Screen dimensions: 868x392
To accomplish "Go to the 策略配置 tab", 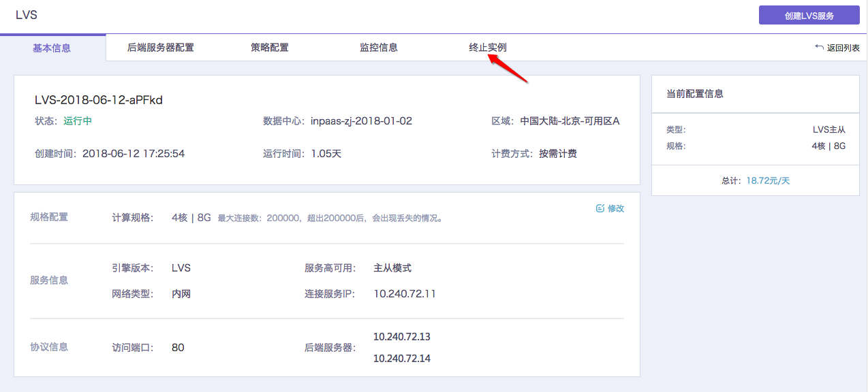I will pyautogui.click(x=270, y=48).
